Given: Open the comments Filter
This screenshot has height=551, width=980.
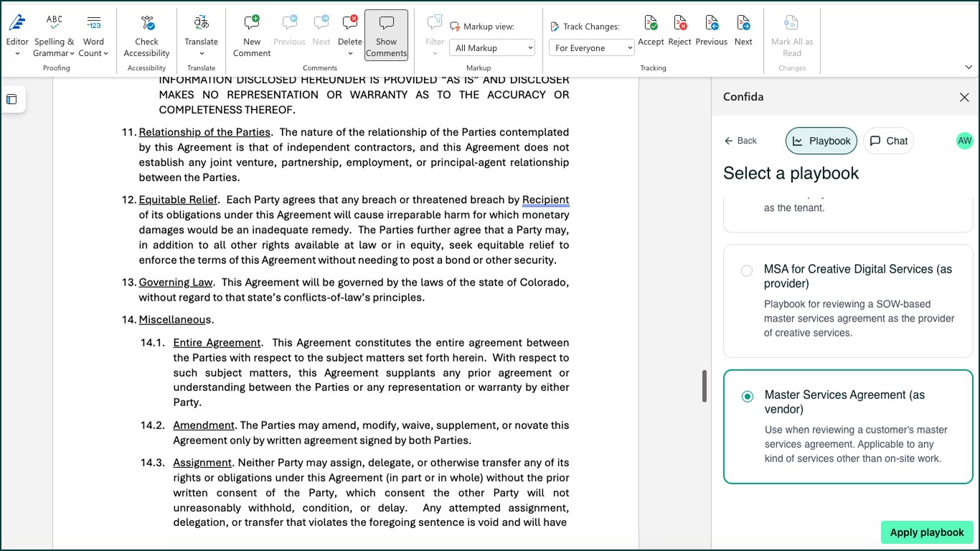Looking at the screenshot, I should coord(435,29).
